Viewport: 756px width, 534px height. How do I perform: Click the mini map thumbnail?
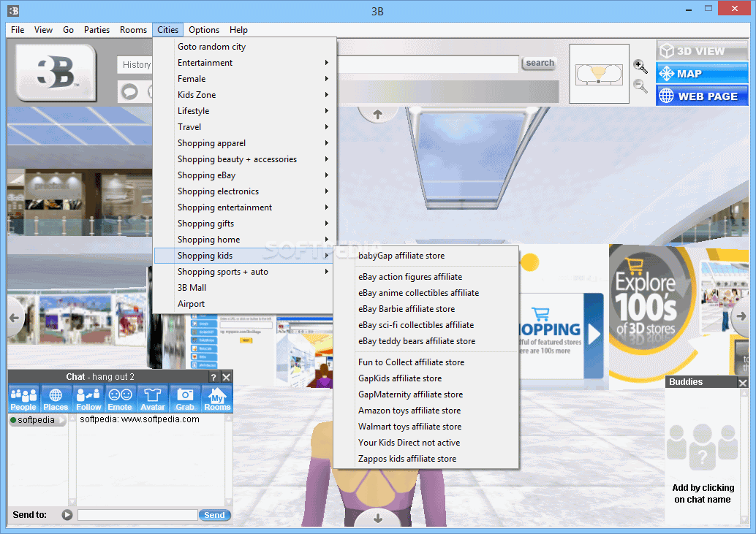[599, 75]
